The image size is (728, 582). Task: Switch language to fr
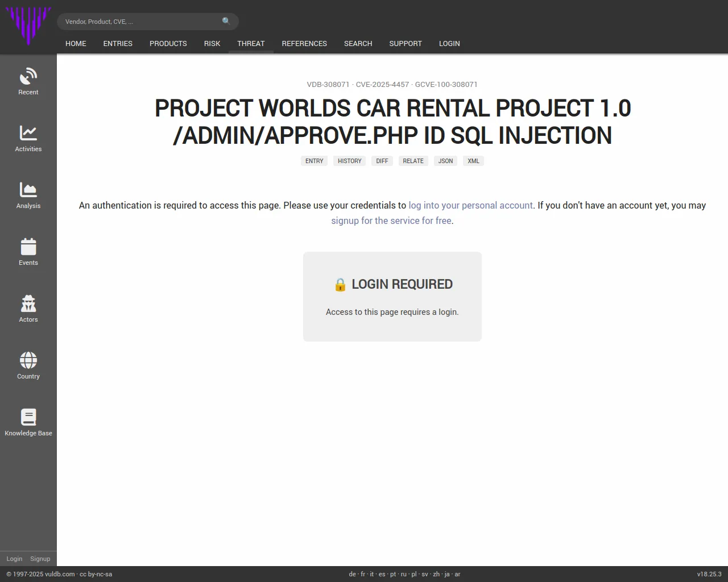click(x=363, y=574)
